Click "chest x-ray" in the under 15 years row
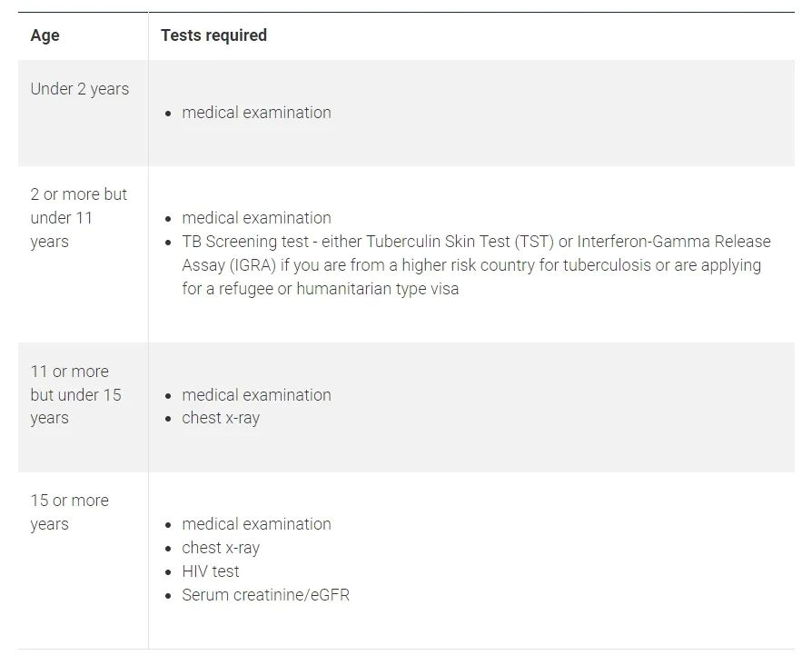812x665 pixels. [x=221, y=419]
